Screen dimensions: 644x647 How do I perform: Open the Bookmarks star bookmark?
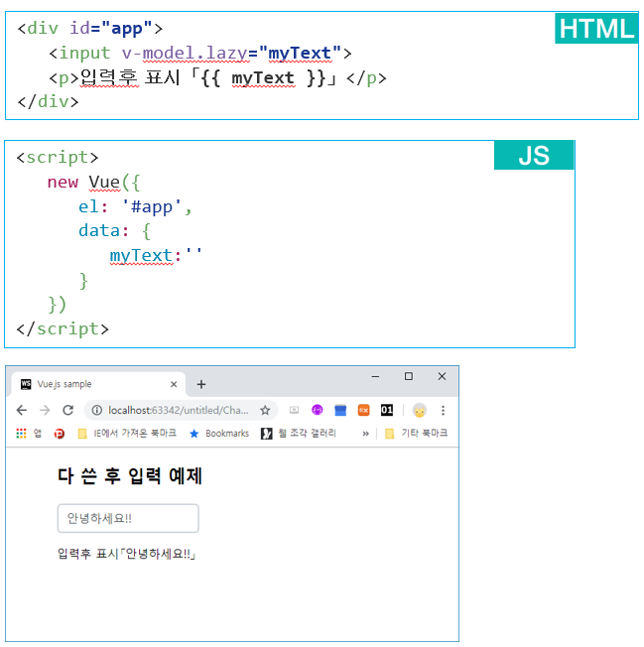click(x=219, y=434)
